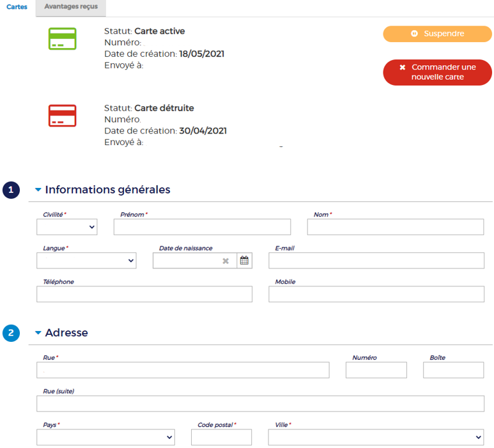Image resolution: width=494 pixels, height=448 pixels.
Task: Select the Rue (suite) text field
Action: click(x=260, y=403)
